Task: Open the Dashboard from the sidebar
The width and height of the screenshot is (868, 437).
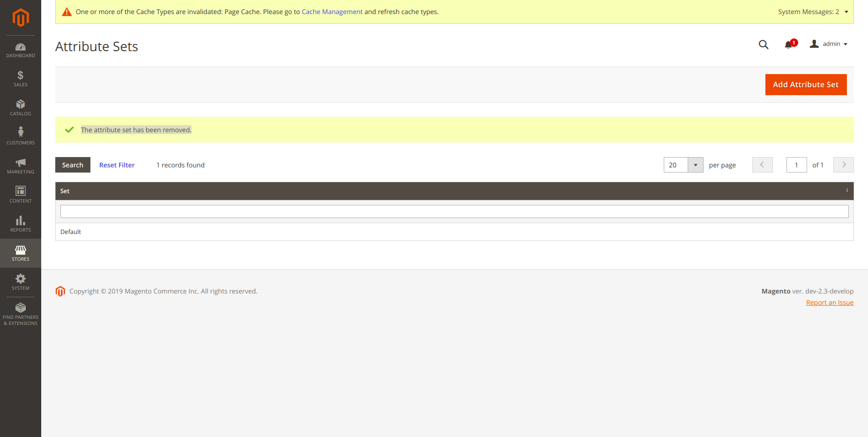Action: pyautogui.click(x=20, y=50)
